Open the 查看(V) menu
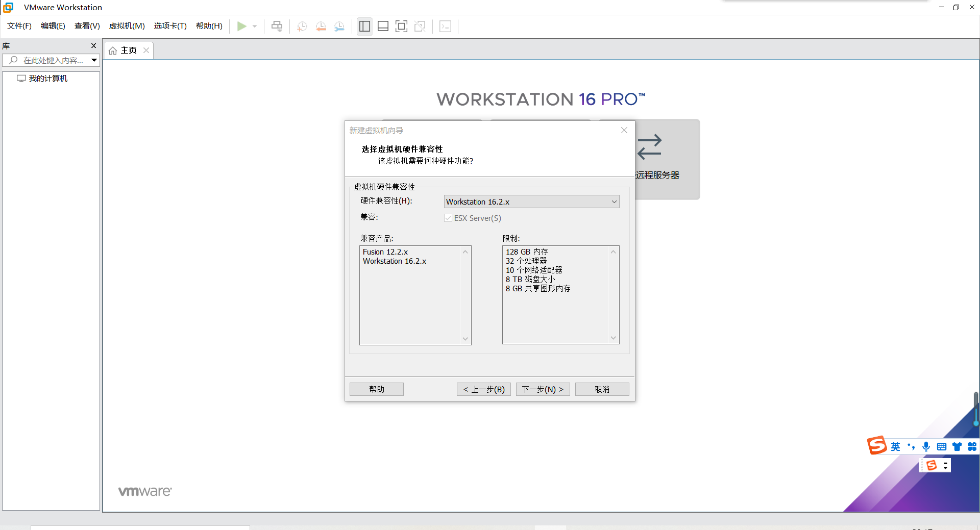The image size is (980, 530). 87,26
